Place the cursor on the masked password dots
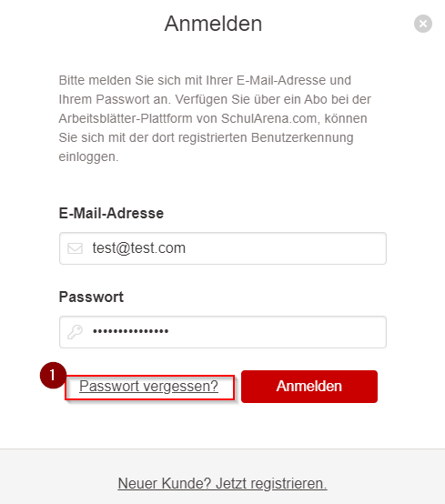 click(x=130, y=331)
